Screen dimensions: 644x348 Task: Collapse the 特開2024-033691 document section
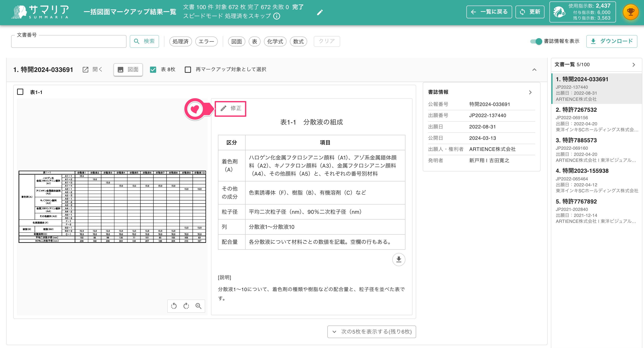pyautogui.click(x=534, y=69)
